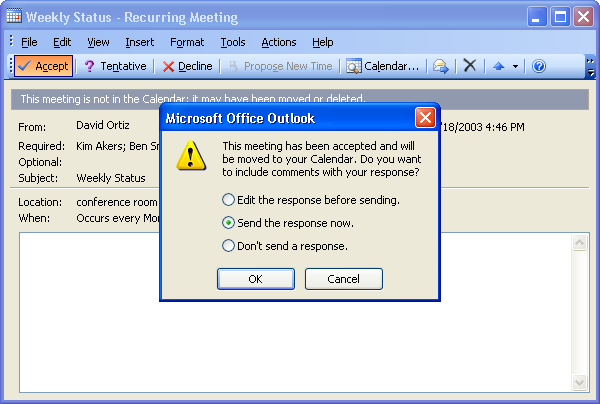Click the Decline meeting button

[187, 66]
